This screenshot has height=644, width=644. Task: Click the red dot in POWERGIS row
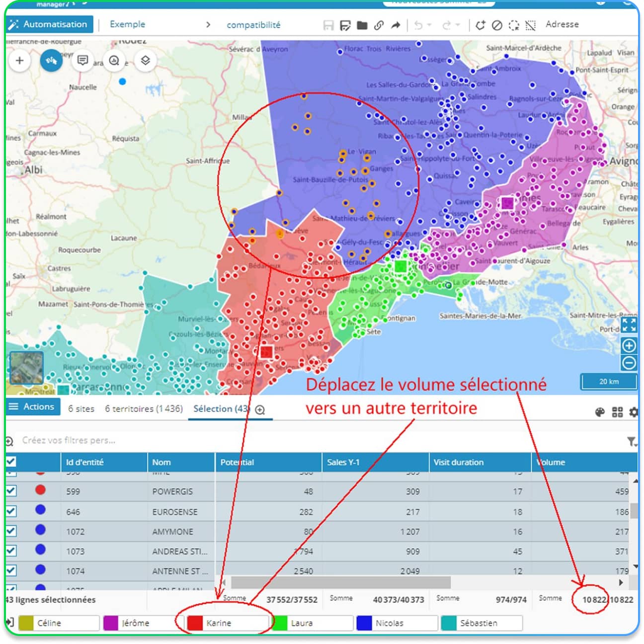pyautogui.click(x=40, y=490)
